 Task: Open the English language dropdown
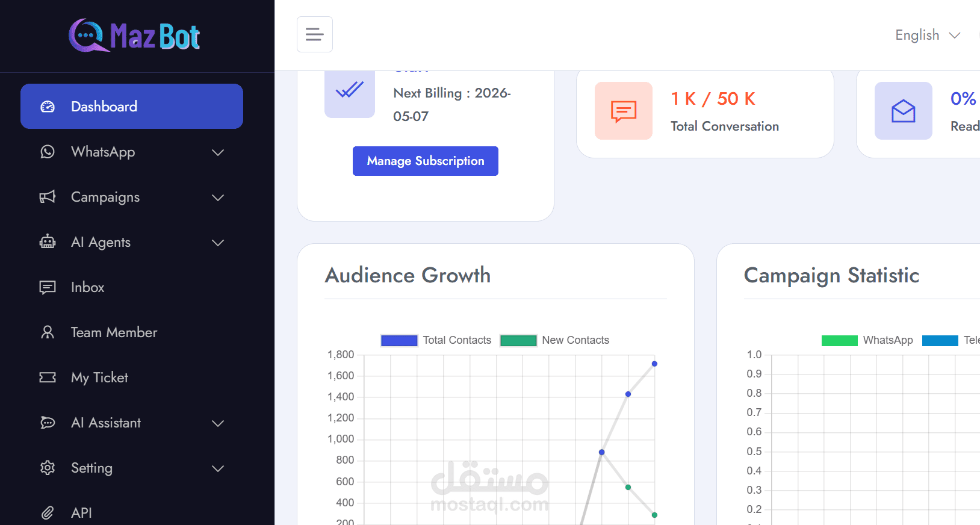click(928, 35)
